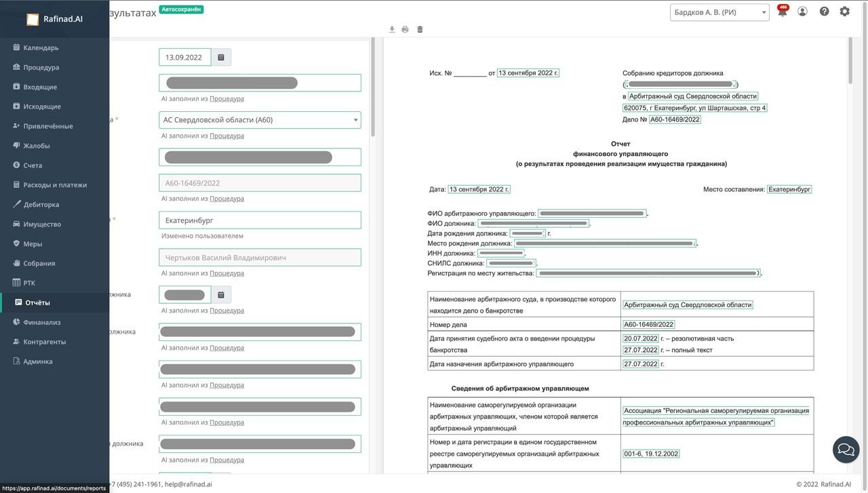Print the report document
The width and height of the screenshot is (868, 493).
point(405,29)
